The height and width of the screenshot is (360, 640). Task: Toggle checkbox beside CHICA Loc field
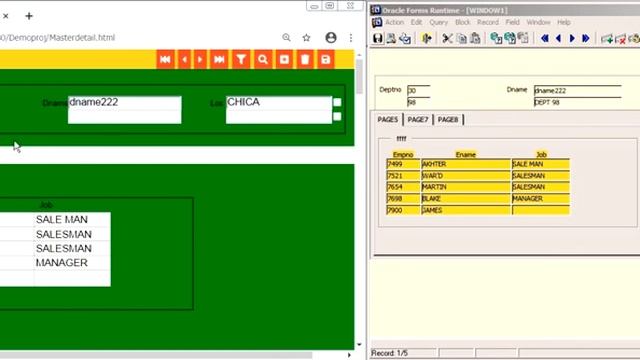click(x=337, y=102)
